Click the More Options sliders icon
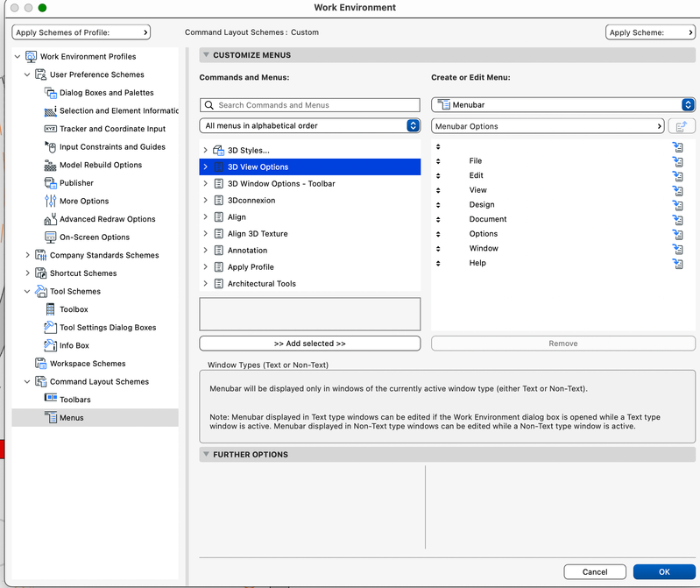 (51, 201)
